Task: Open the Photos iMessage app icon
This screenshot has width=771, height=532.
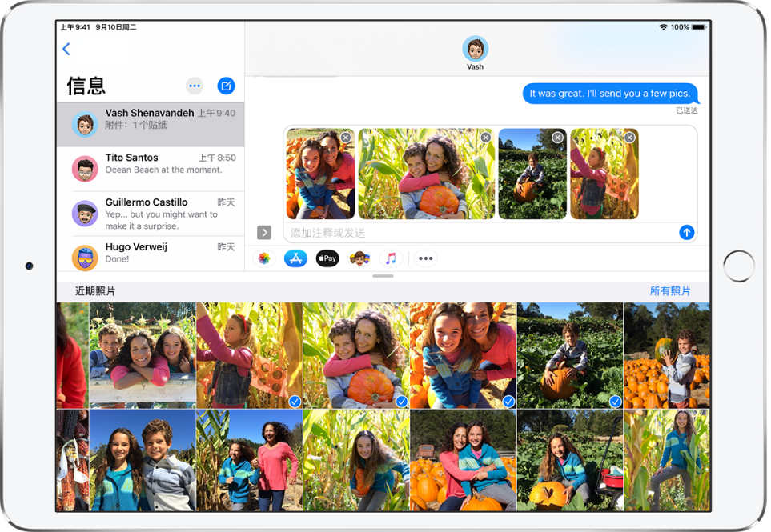Action: point(264,258)
